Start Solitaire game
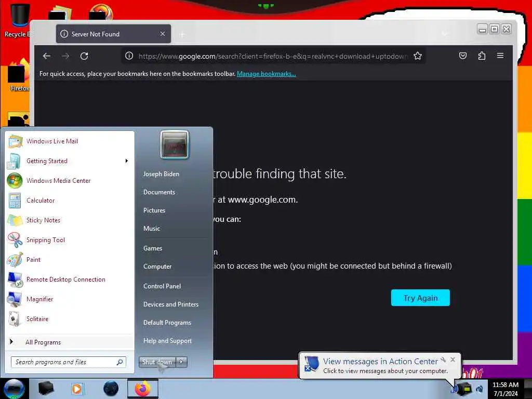The image size is (532, 399). (x=70, y=319)
